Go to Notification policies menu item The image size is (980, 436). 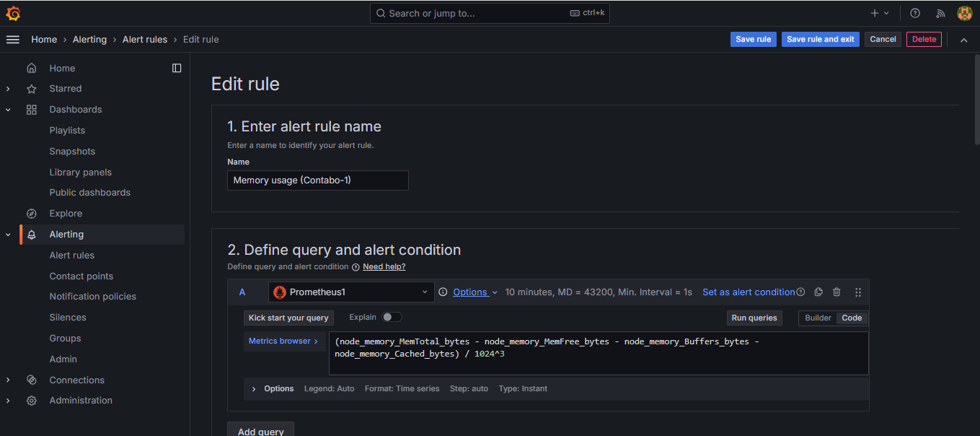tap(92, 297)
